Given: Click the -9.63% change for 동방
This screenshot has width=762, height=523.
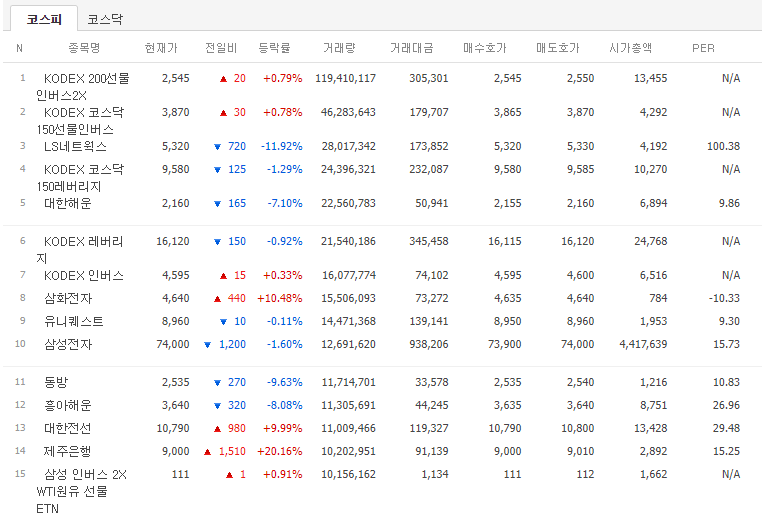Looking at the screenshot, I should 284,382.
